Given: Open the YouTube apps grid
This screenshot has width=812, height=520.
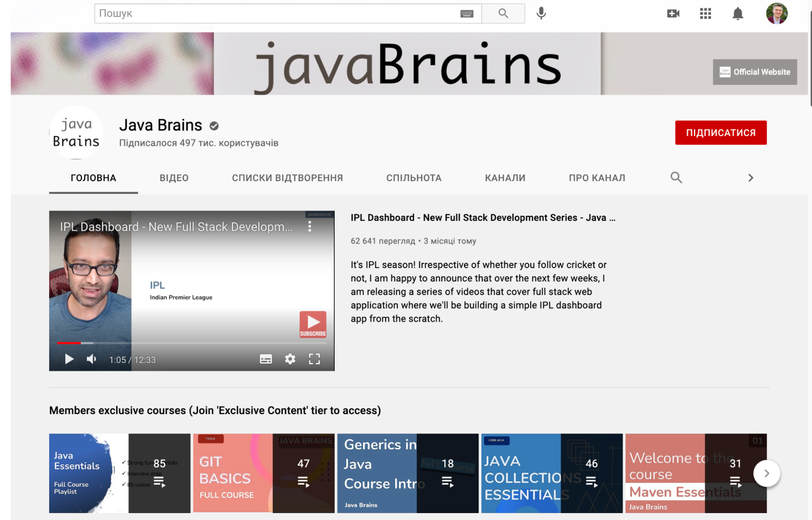Looking at the screenshot, I should (705, 13).
